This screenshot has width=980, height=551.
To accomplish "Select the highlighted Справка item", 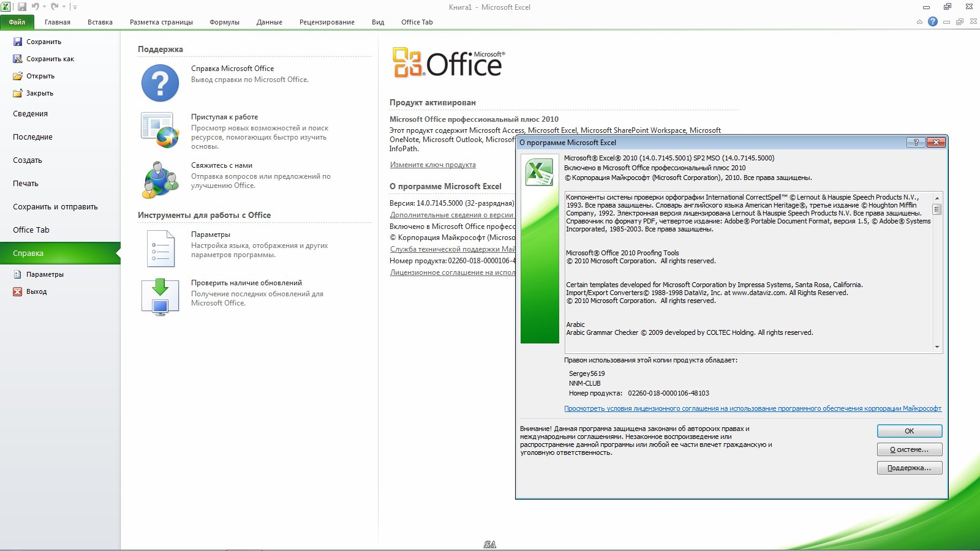I will coord(60,253).
